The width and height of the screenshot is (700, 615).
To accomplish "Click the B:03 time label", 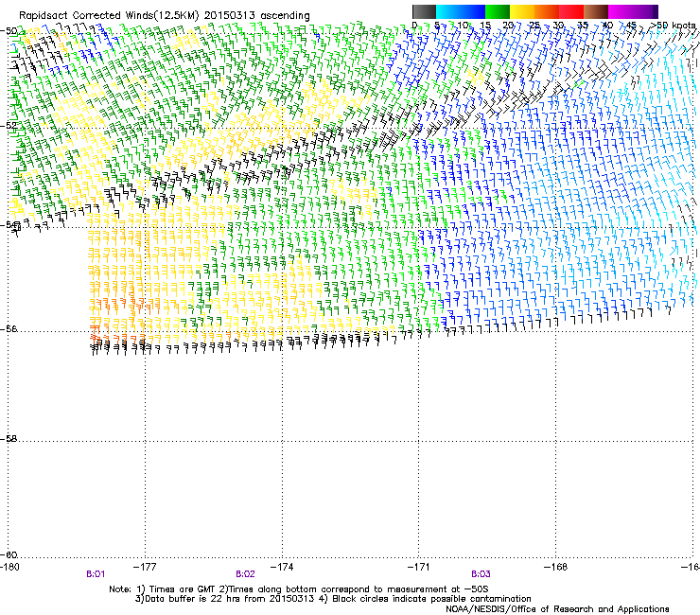I will 481,574.
